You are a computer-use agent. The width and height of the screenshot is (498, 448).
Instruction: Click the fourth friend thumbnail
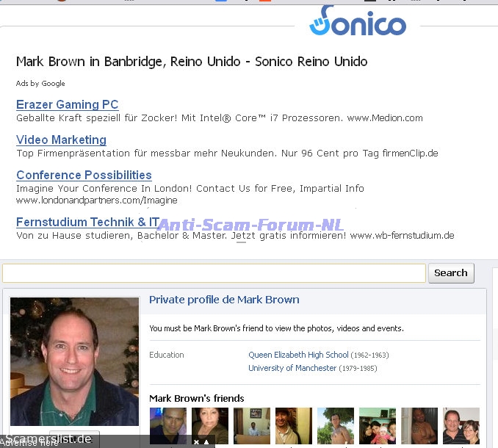294,426
